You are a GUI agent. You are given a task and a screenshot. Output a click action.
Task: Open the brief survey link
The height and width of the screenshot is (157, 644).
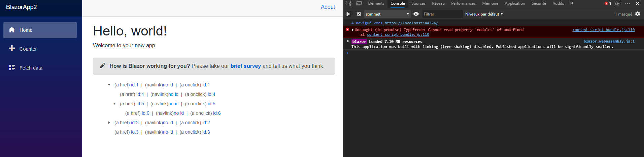coord(245,66)
